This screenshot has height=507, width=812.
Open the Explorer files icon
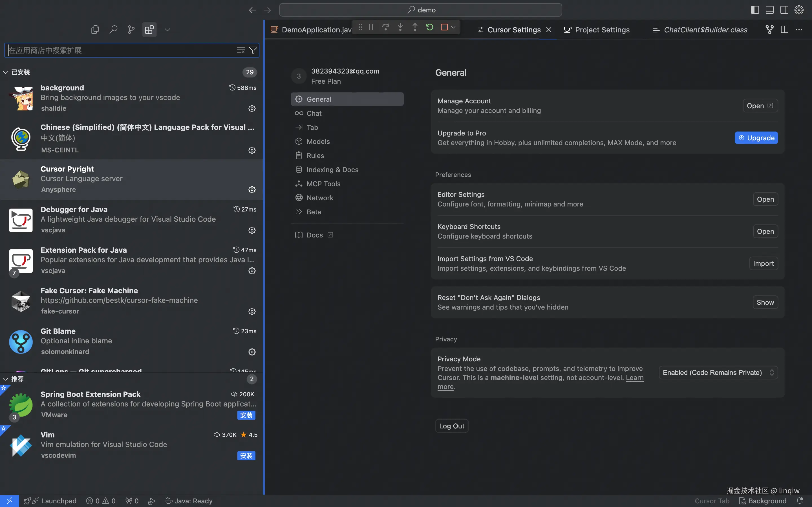pos(95,30)
